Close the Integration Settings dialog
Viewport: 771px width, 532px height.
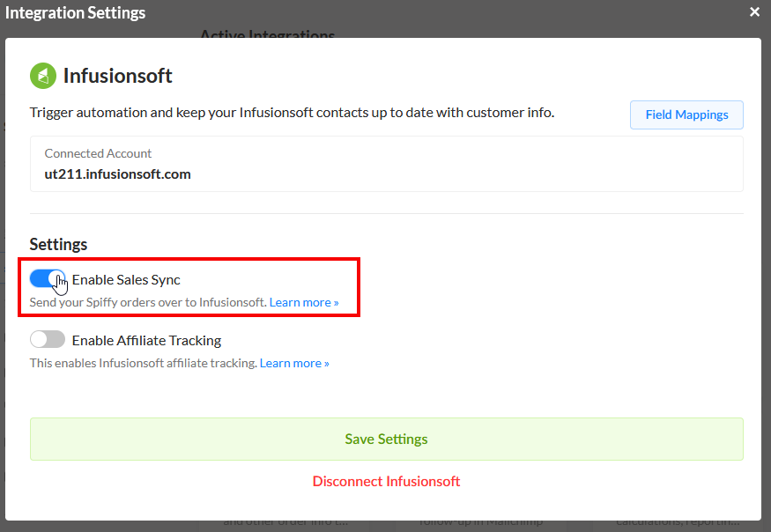[x=754, y=11]
